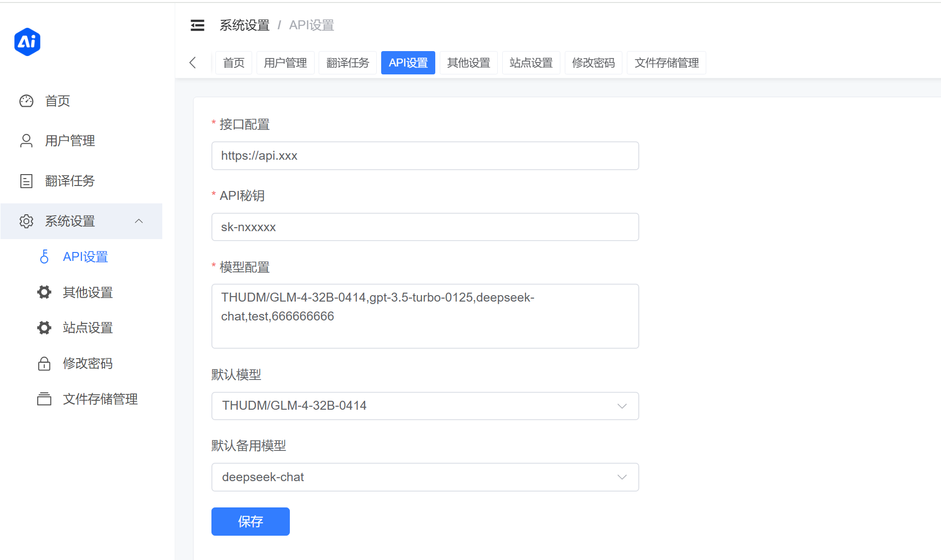Select the 首页 dashboard icon in sidebar
This screenshot has height=560, width=941.
26,101
